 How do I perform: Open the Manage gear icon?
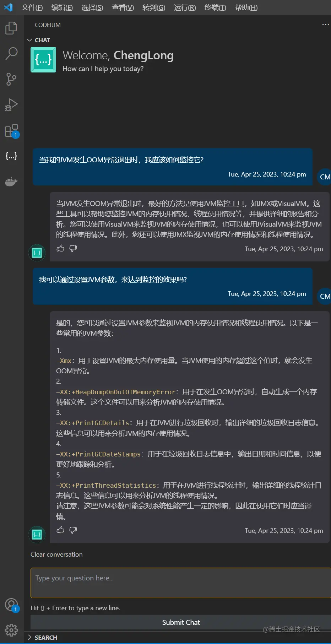coord(11,630)
